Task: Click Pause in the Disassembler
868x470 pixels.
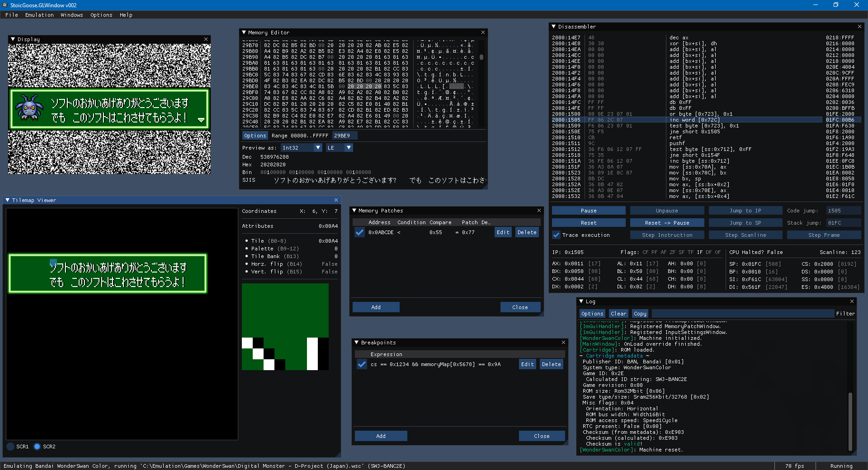Action: (x=589, y=211)
